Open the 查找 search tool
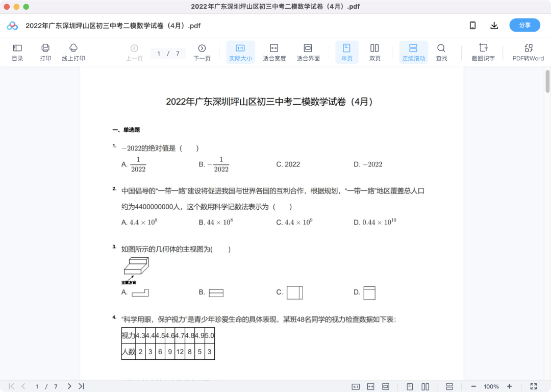 pos(441,53)
